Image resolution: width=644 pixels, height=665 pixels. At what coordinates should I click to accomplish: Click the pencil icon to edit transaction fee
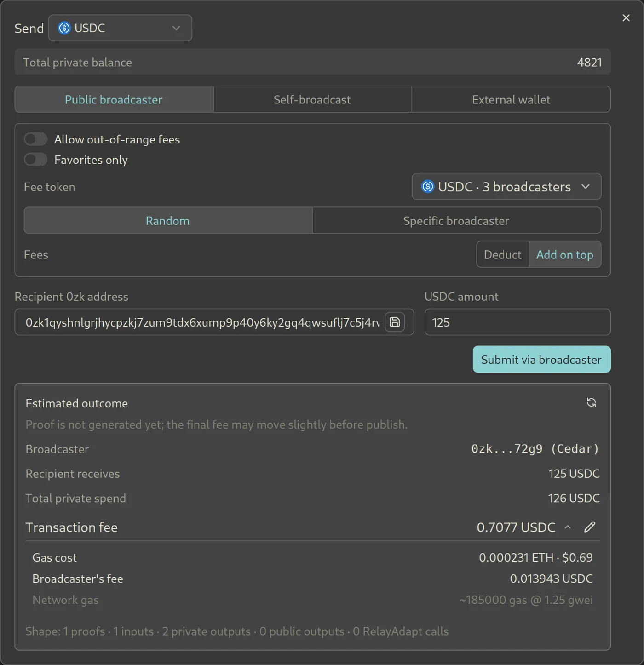click(x=590, y=527)
